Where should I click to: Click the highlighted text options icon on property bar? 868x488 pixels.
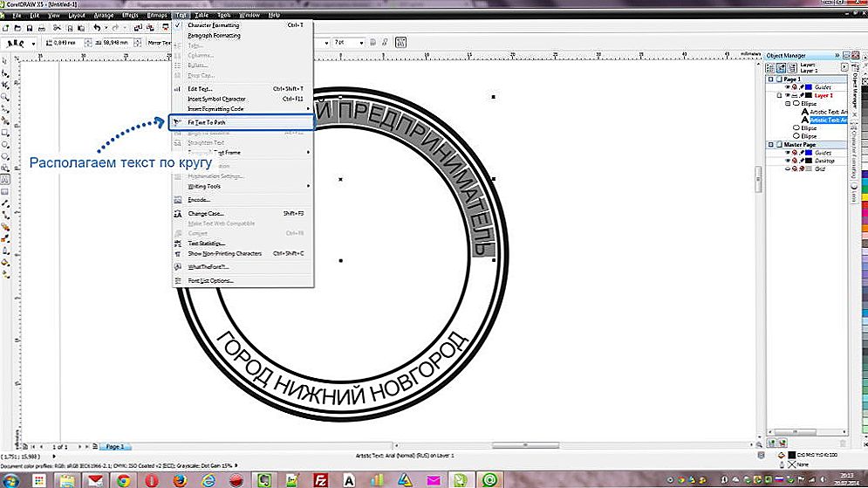coord(400,42)
